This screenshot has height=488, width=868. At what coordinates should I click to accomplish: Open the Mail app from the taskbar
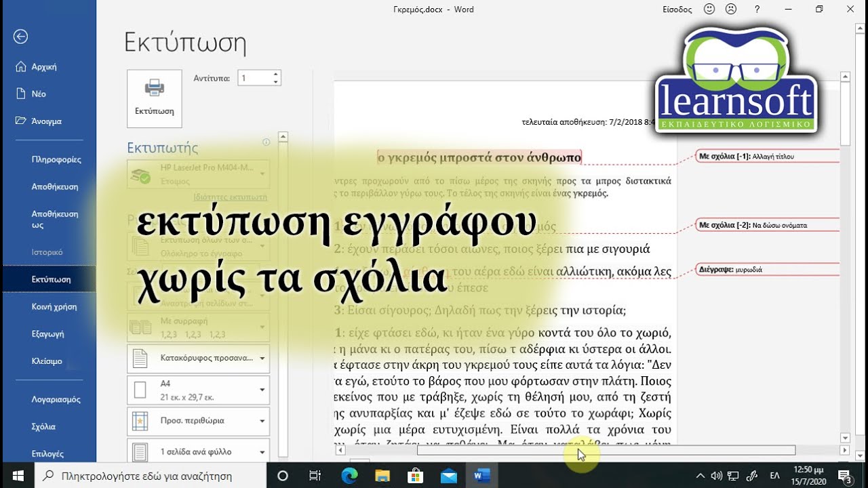click(448, 476)
